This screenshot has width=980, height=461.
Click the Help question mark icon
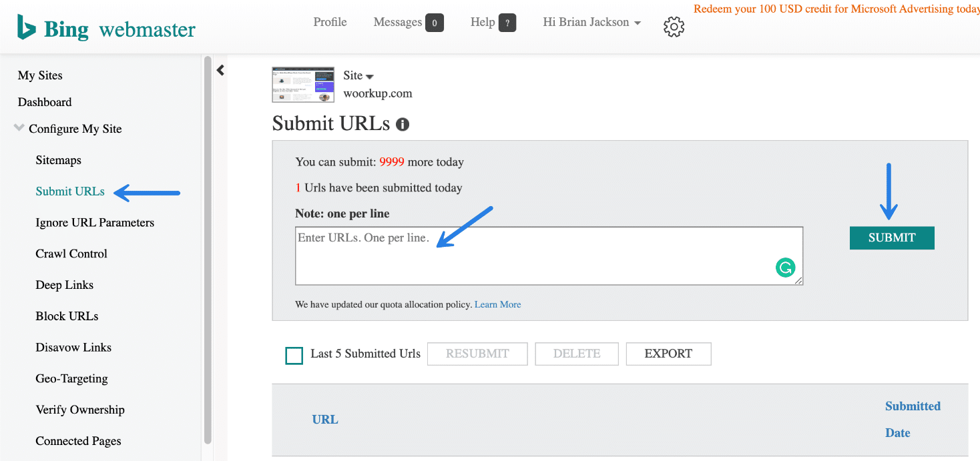pos(507,22)
